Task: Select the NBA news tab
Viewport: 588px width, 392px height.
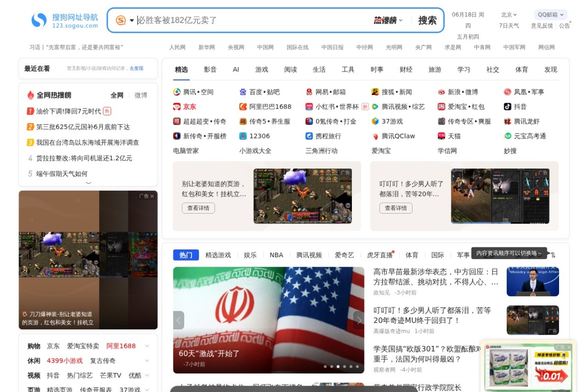Action: tap(276, 255)
